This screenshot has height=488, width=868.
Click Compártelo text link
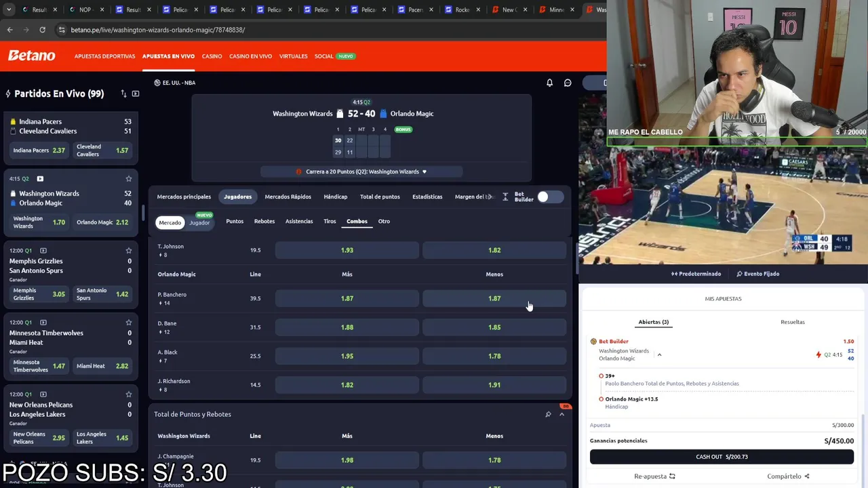click(784, 476)
